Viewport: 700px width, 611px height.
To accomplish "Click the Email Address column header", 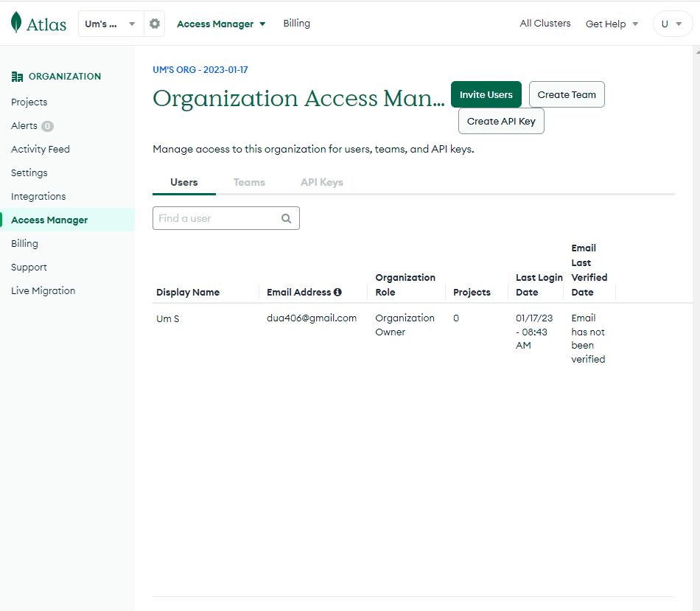I will (298, 292).
